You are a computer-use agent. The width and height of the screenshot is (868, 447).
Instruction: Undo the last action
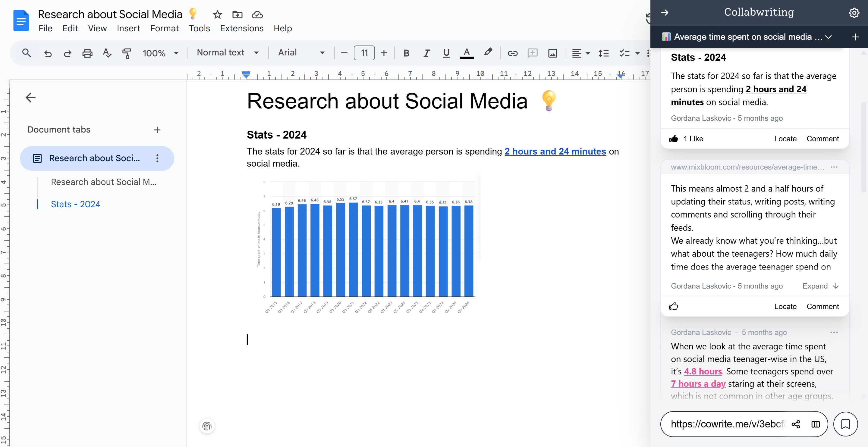(48, 53)
